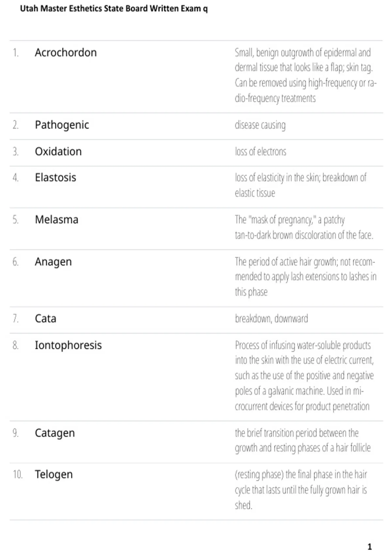The height and width of the screenshot is (556, 392).
Task: Click the page number 1 at bottom
Action: point(369,547)
